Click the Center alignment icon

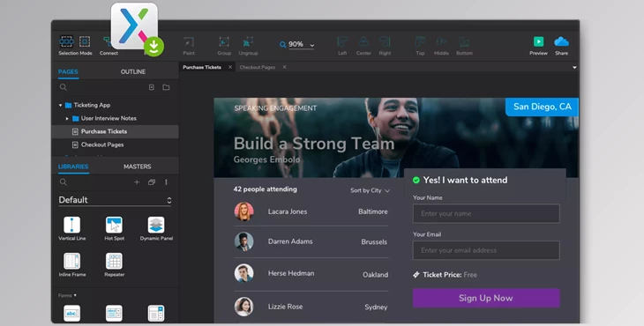pyautogui.click(x=363, y=41)
